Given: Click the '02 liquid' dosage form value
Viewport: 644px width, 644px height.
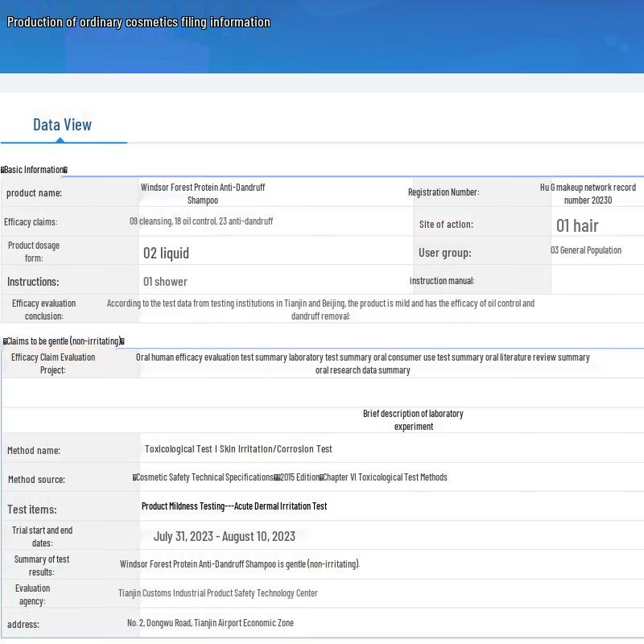Looking at the screenshot, I should click(x=166, y=253).
